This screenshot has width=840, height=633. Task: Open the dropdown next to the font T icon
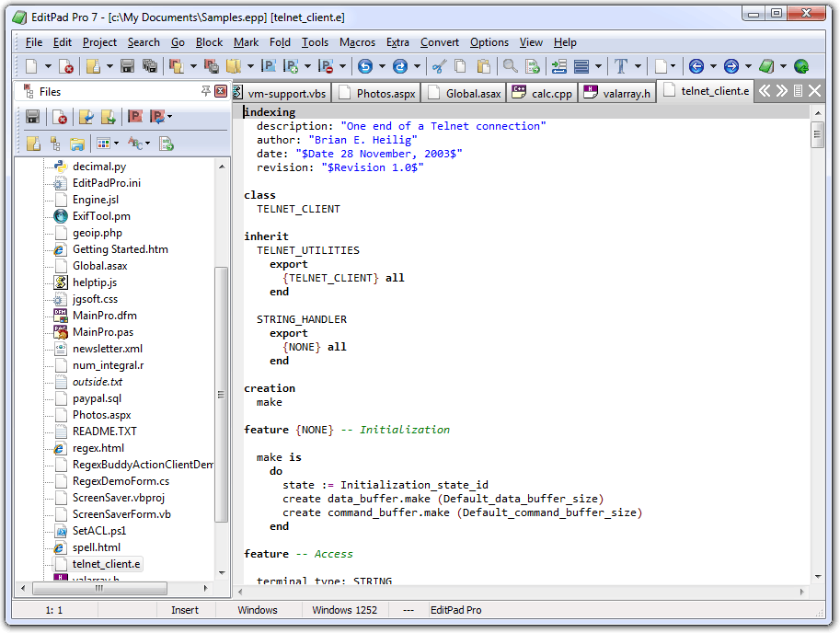tap(639, 66)
